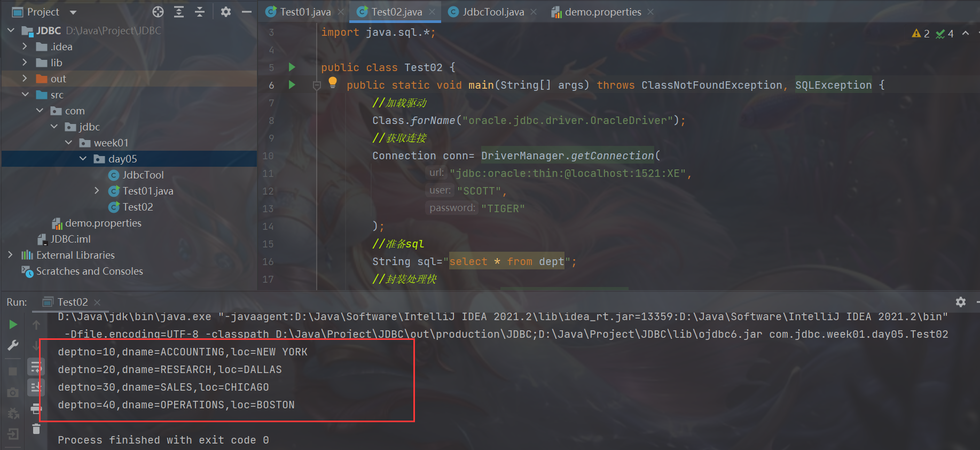Viewport: 980px width, 450px height.
Task: Click the green typo indicator showing 4
Action: (x=945, y=34)
